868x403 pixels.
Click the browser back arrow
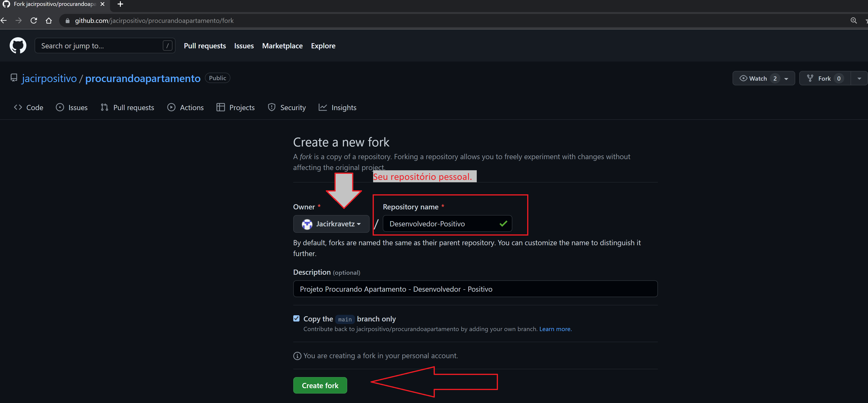coord(4,21)
